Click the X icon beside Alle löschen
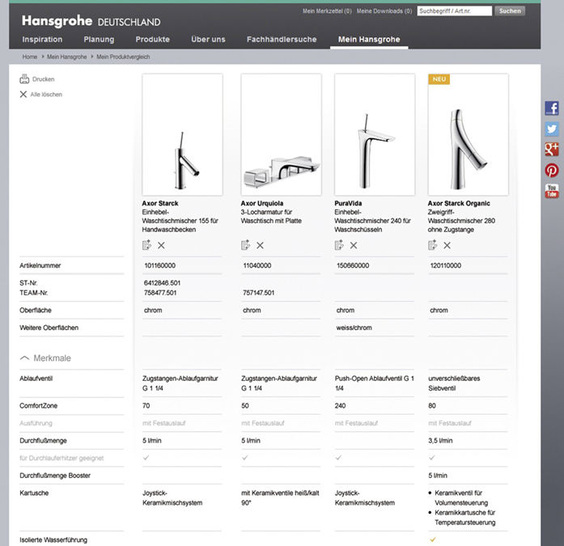 (x=23, y=94)
